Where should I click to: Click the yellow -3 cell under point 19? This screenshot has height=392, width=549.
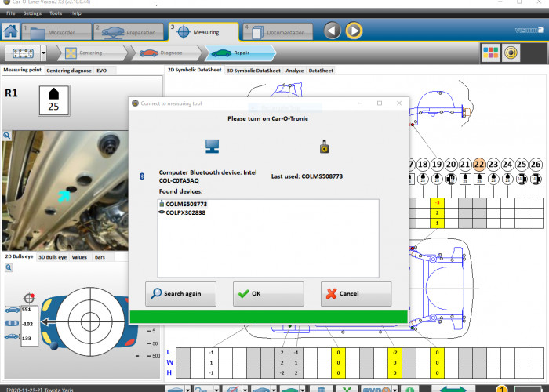[437, 202]
